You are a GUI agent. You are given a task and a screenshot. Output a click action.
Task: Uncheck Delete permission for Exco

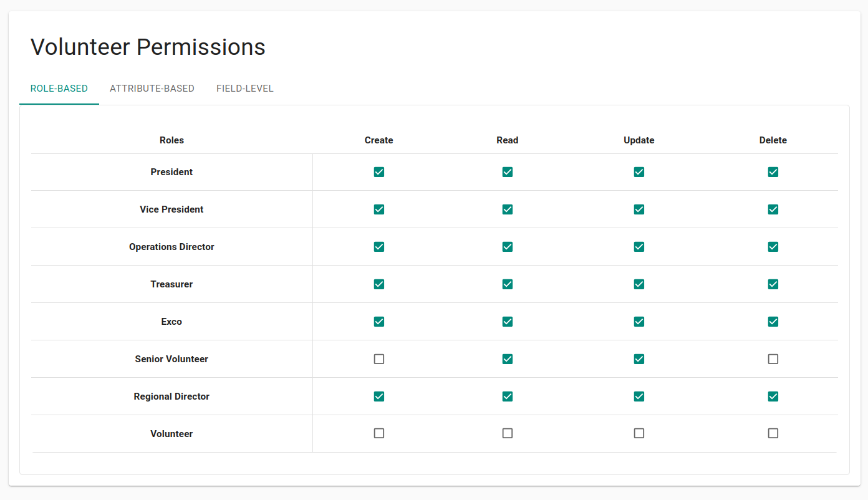[773, 322]
